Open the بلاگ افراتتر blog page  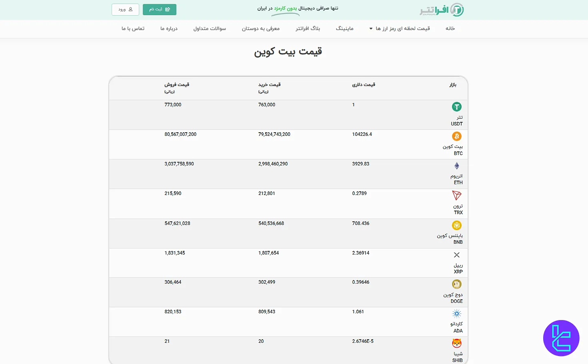coord(308,28)
